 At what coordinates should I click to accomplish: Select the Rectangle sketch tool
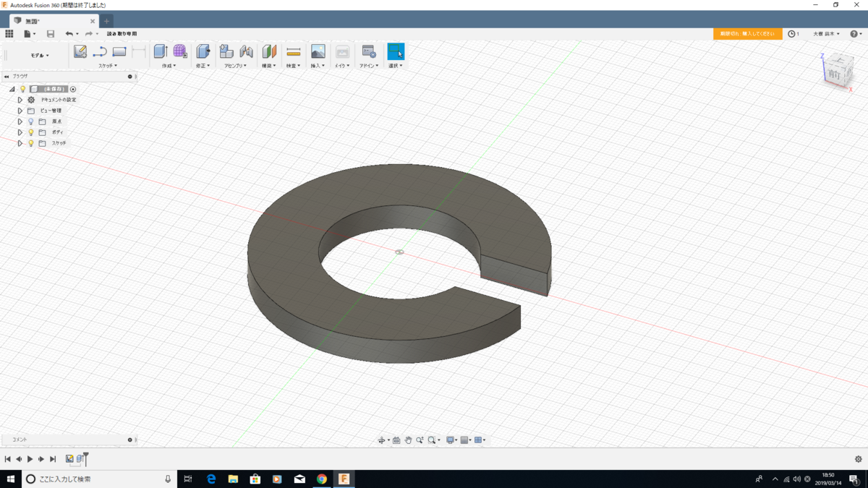point(119,51)
